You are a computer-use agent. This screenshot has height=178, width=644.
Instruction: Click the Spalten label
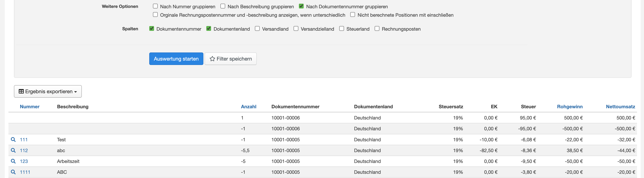pos(130,29)
